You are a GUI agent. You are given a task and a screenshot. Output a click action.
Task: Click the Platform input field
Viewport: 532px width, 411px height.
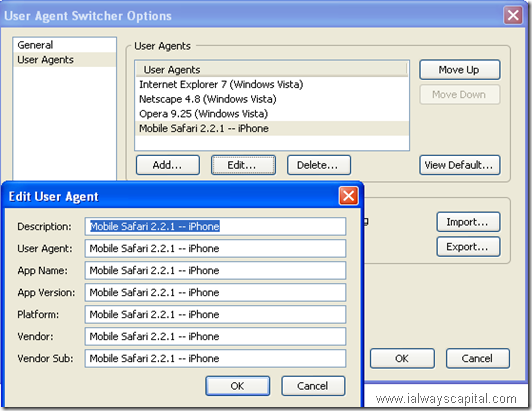[215, 315]
